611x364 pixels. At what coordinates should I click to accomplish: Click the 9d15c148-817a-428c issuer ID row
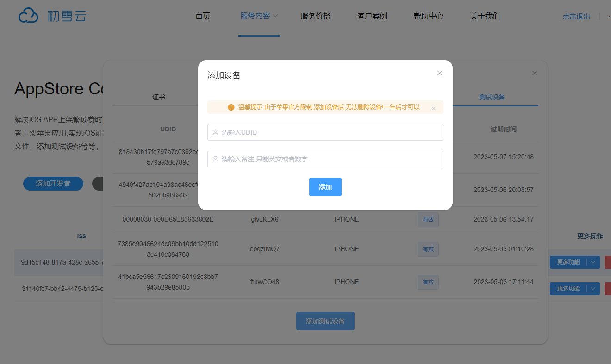pos(62,262)
